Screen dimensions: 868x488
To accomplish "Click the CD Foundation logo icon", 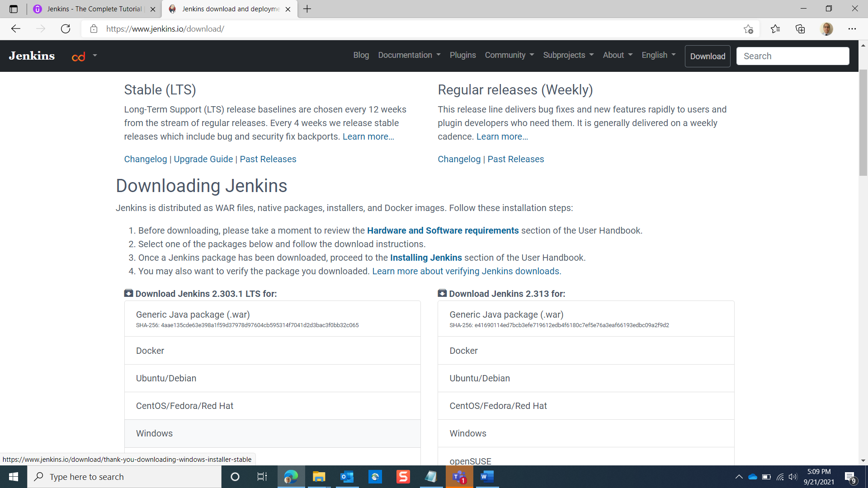I will (79, 56).
